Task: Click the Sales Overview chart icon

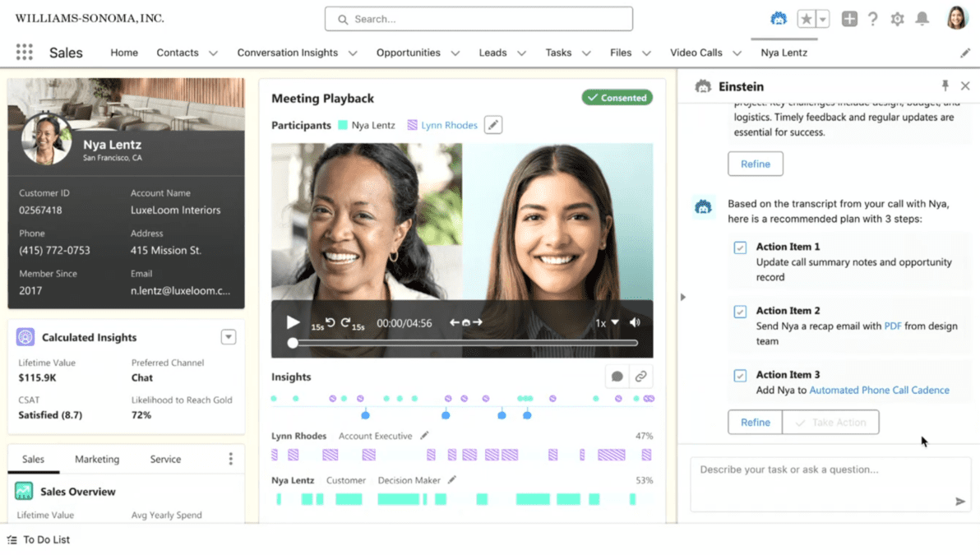Action: click(x=24, y=491)
